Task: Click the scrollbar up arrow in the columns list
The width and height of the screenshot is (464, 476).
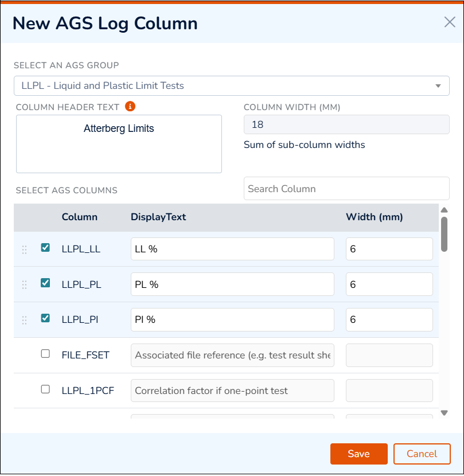Action: (x=444, y=210)
